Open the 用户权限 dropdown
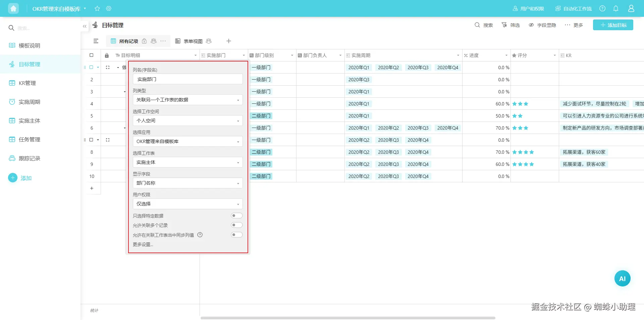Image resolution: width=644 pixels, height=320 pixels. (x=188, y=204)
